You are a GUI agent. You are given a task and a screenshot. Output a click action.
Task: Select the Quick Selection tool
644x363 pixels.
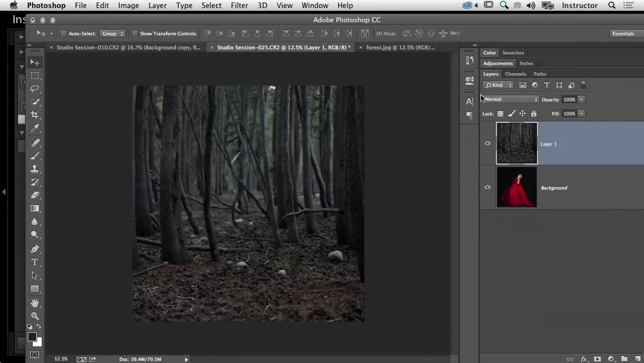click(x=35, y=101)
